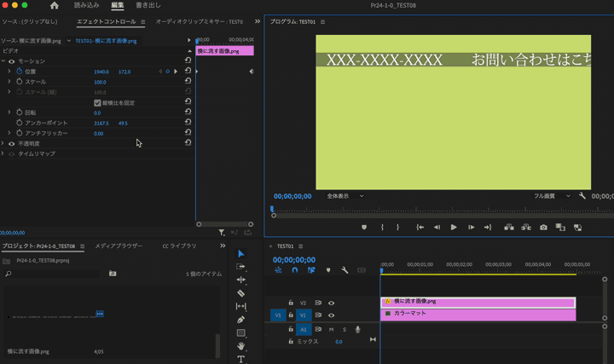This screenshot has width=614, height=364.
Task: Select the Selection tool arrow
Action: [240, 254]
